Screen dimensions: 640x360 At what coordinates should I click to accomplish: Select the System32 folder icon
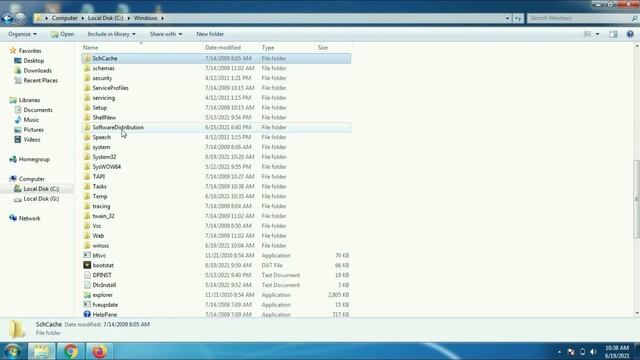point(87,157)
